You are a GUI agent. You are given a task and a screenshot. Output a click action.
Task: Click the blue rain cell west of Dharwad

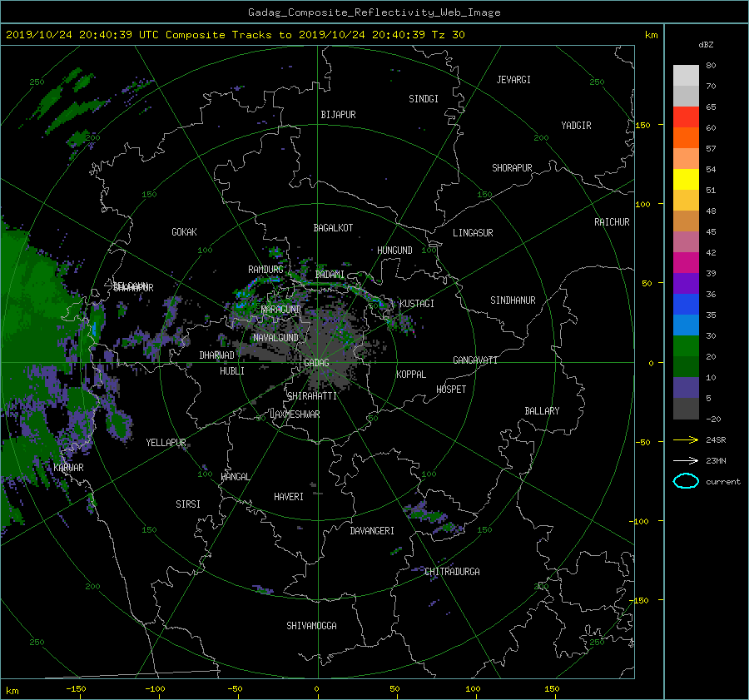point(94,329)
